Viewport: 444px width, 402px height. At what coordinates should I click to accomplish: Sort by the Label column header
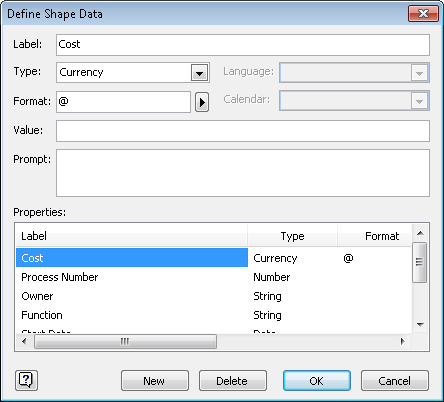click(132, 236)
